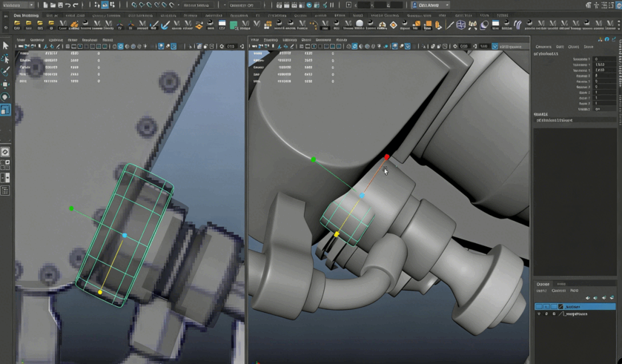Click the selected layer's color swatch
This screenshot has height=364, width=622.
pos(560,306)
